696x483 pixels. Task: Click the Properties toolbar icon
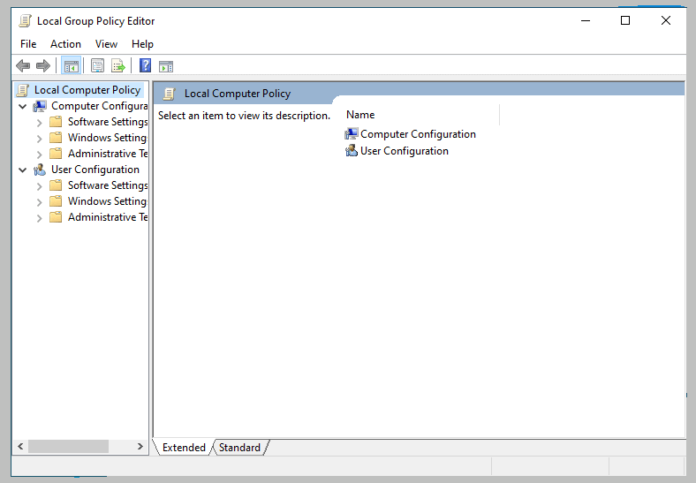(97, 66)
